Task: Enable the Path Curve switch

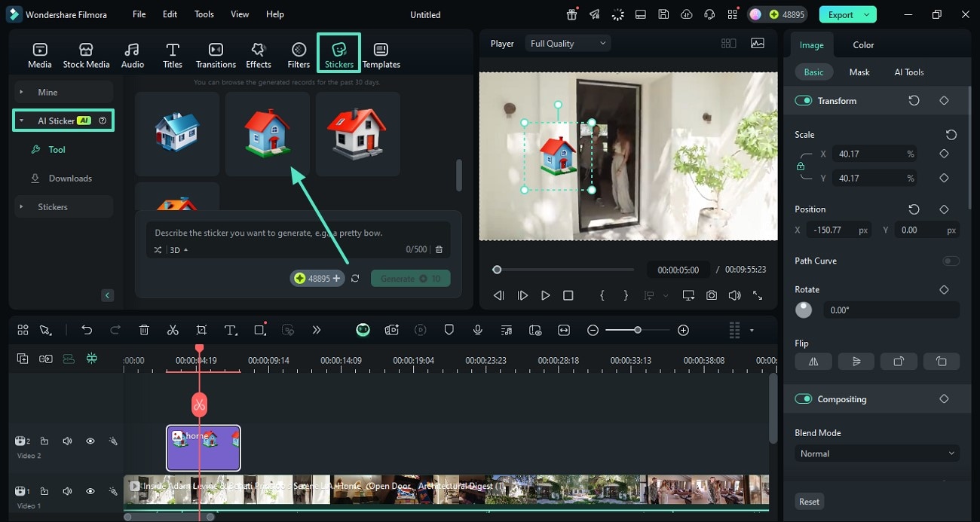Action: [951, 261]
